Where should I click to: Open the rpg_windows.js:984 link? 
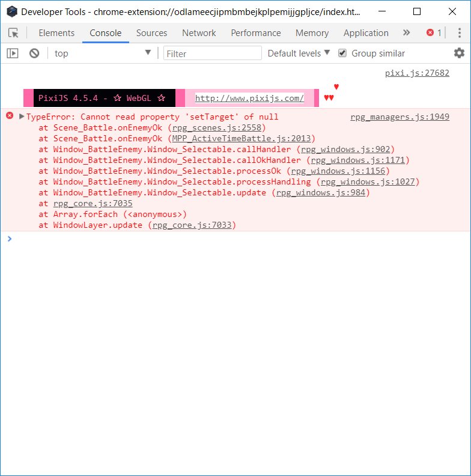[x=320, y=193]
